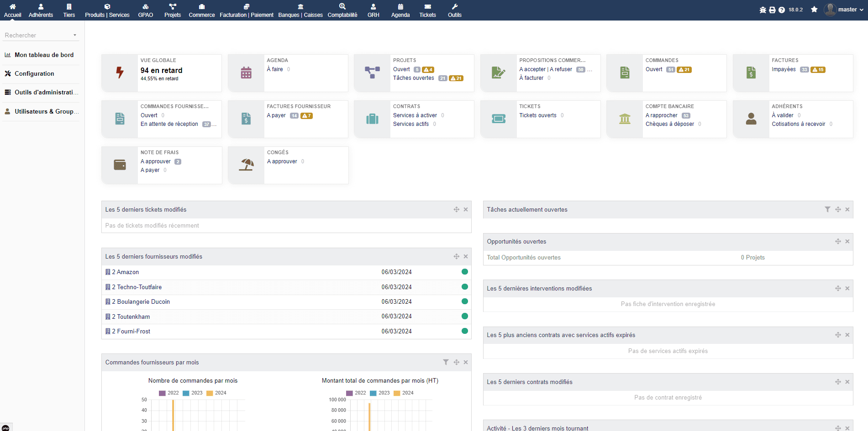Viewport: 868px width, 431px height.
Task: Click the Vue globale lightning bolt icon
Action: point(120,73)
